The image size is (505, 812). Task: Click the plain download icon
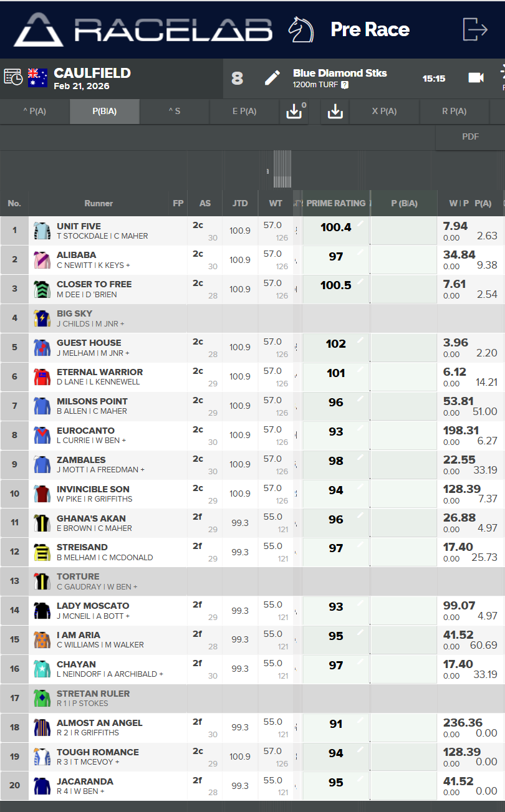pos(335,112)
